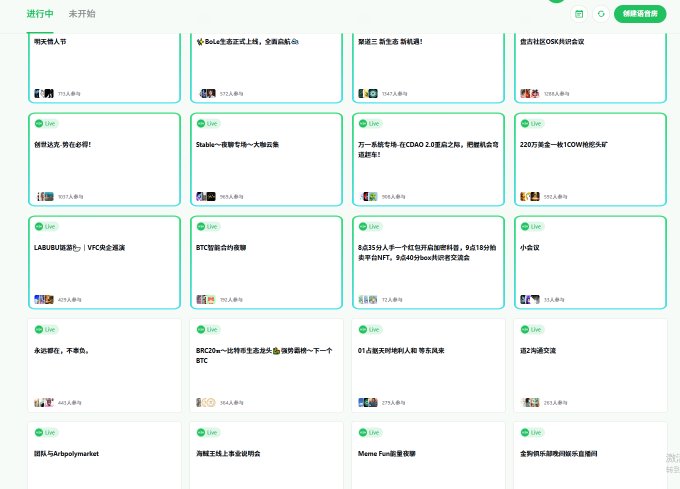Switch to the 进行中 tab
The image size is (680, 489).
[x=40, y=14]
